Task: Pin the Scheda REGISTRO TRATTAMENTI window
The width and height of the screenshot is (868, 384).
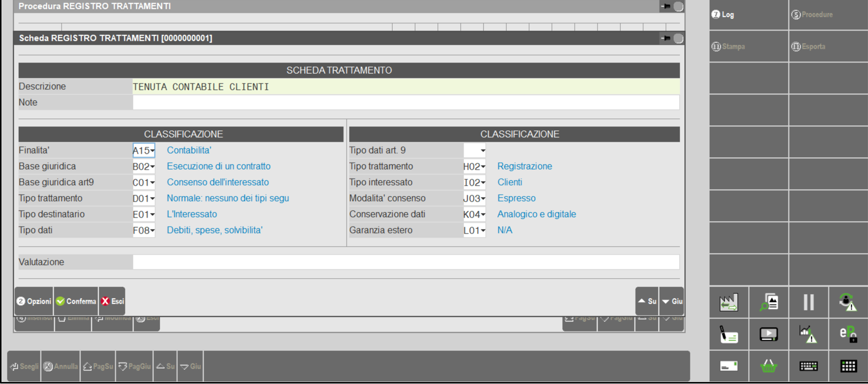Action: pos(666,38)
